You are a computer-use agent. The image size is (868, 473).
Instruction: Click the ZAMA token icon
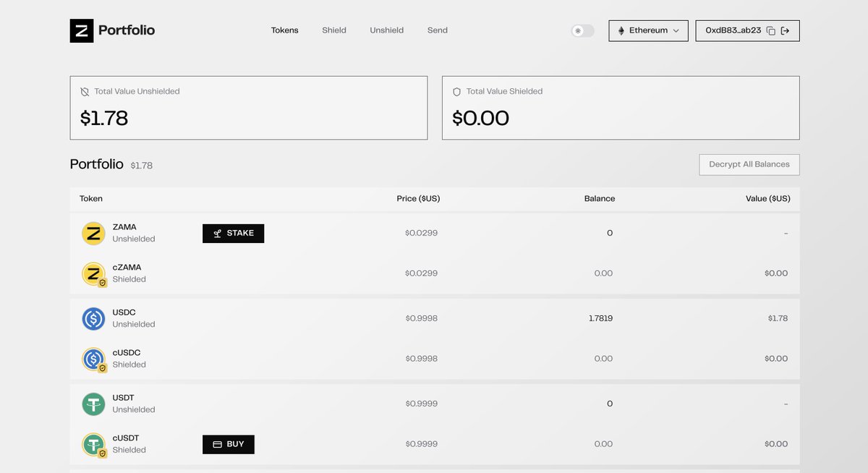(x=93, y=233)
